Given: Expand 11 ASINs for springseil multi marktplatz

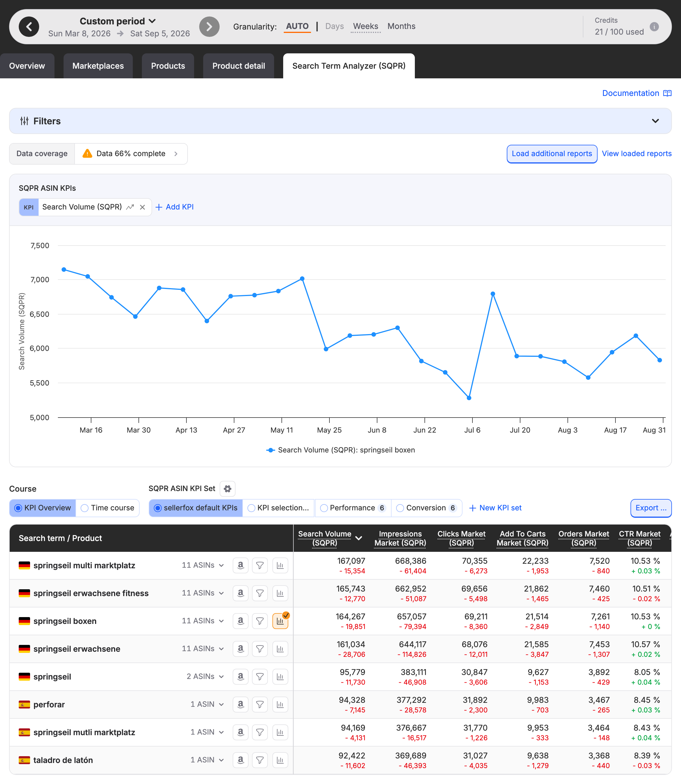Looking at the screenshot, I should [203, 565].
